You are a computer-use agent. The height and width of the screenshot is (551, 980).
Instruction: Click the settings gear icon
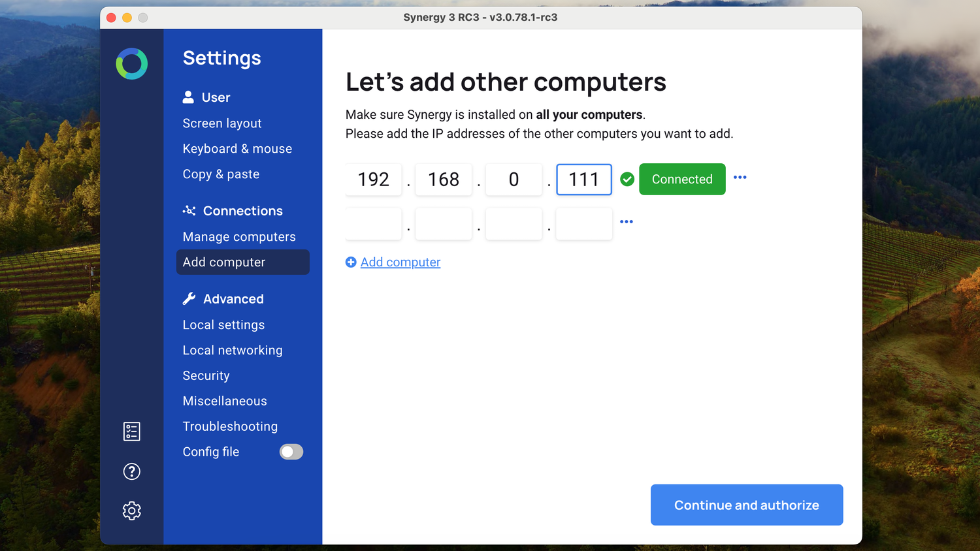tap(132, 511)
